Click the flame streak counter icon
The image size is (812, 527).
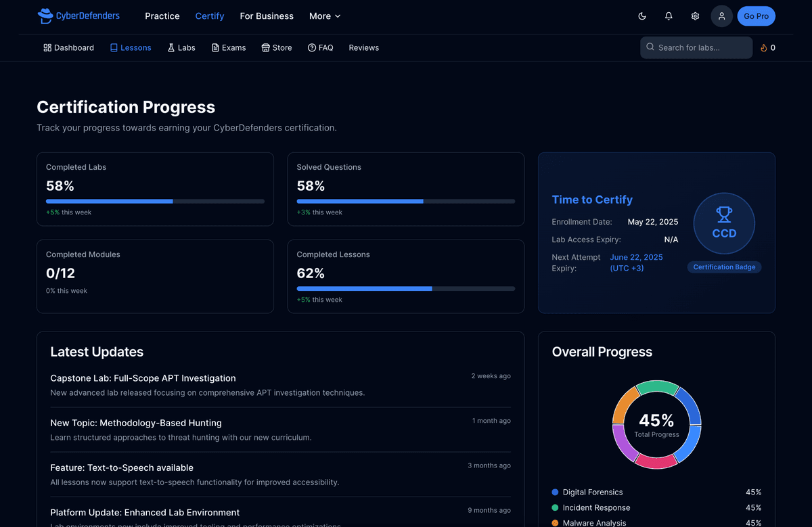click(764, 48)
